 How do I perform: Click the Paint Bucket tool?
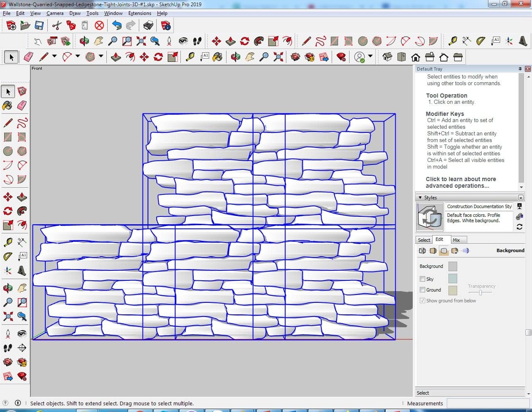click(x=7, y=105)
